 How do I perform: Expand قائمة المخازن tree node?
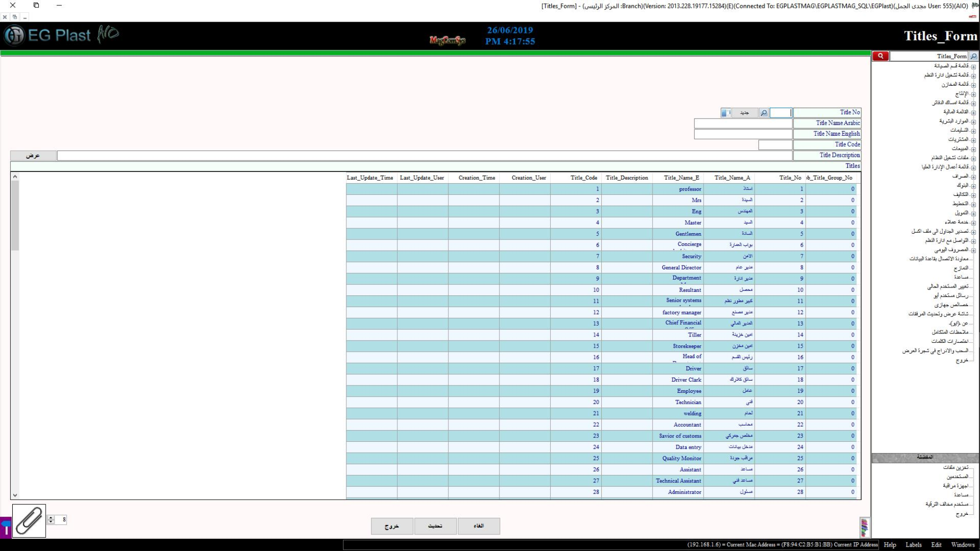point(974,85)
